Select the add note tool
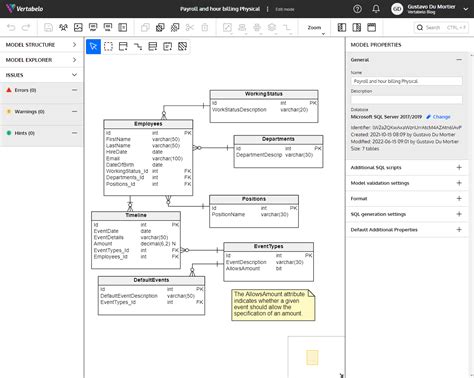This screenshot has width=474, height=378. [167, 46]
